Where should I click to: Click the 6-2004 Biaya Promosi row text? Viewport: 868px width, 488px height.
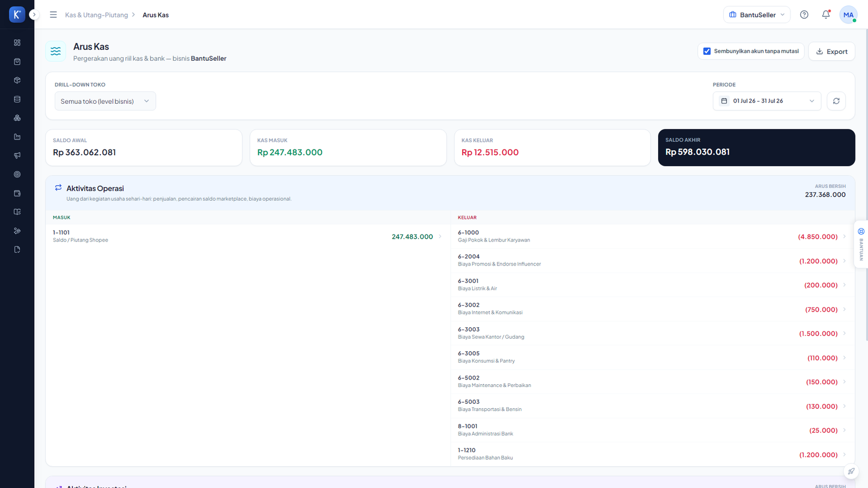(499, 261)
